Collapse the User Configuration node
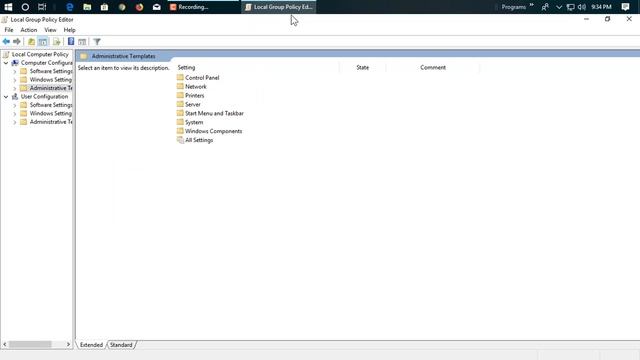Screen dimensions: 640x360 point(6,97)
